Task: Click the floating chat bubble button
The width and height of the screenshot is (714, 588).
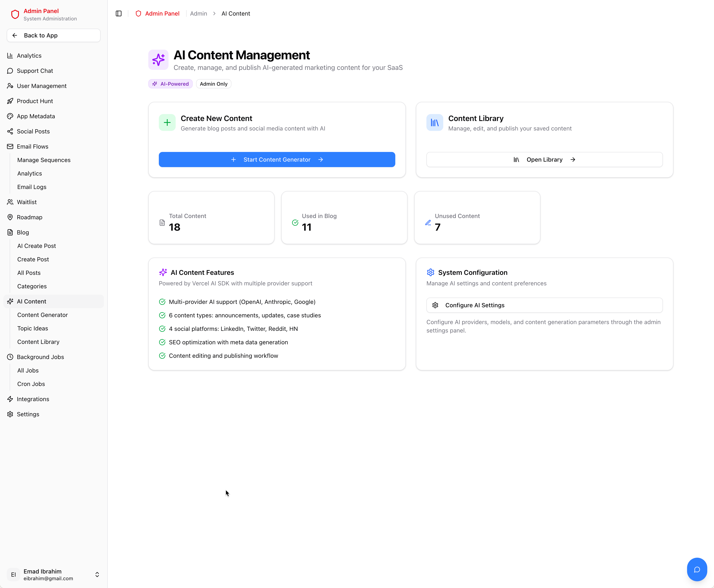Action: [697, 569]
